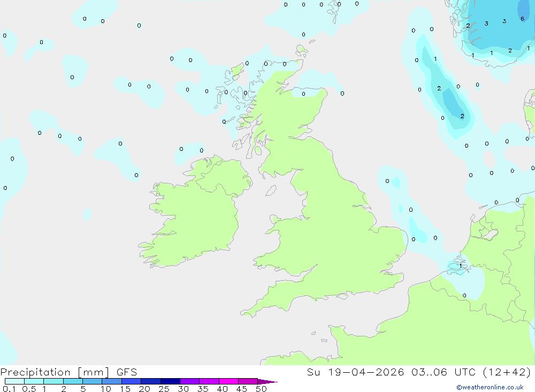This screenshot has height=392, width=535.
Task: Select the 5–10 mm legend color swatch
Action: (93, 381)
